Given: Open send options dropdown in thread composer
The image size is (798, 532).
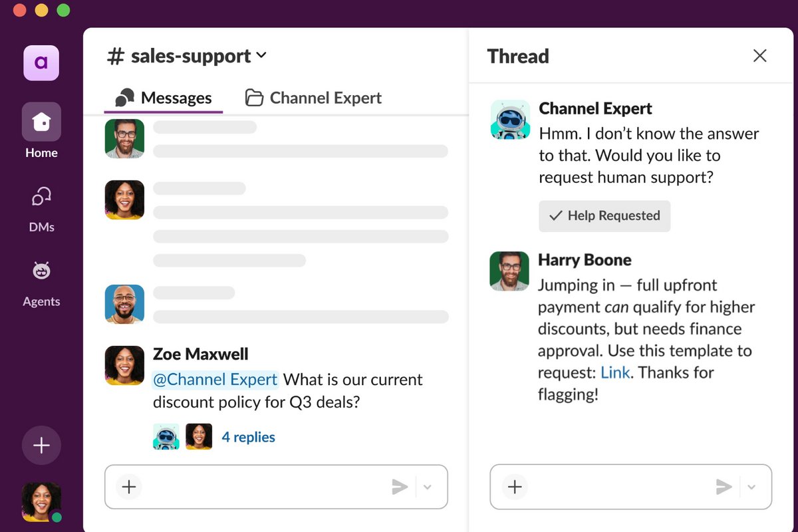Looking at the screenshot, I should coord(751,487).
